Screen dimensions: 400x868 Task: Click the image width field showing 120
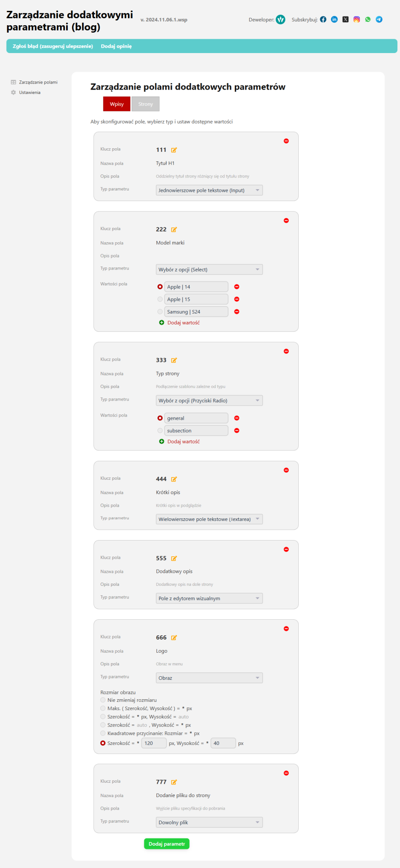(154, 743)
